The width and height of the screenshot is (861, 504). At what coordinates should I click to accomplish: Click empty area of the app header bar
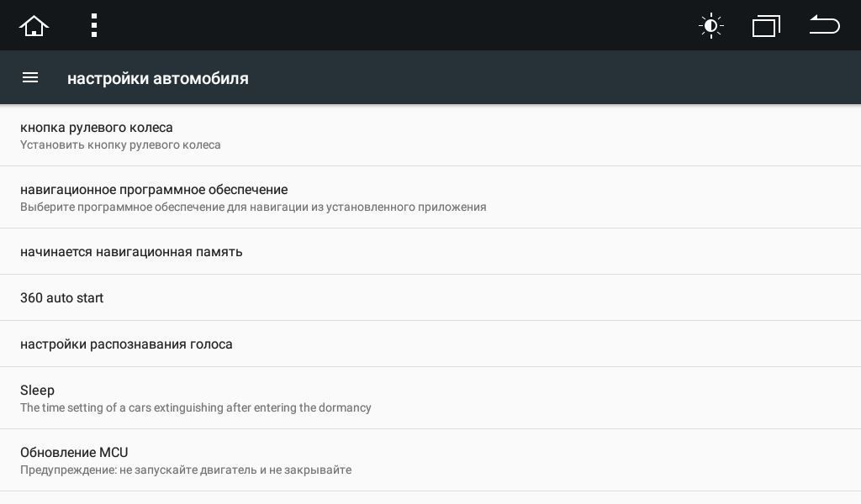(547, 78)
